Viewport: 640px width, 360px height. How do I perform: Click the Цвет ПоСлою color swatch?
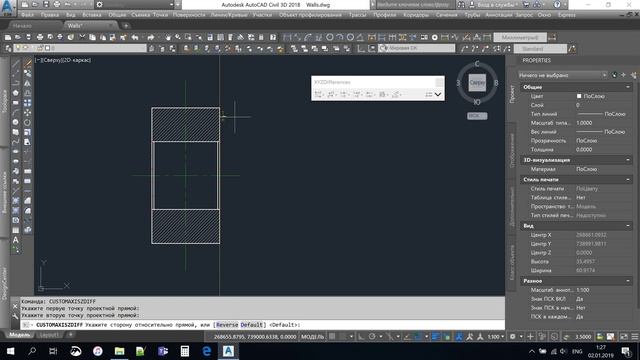coord(579,96)
